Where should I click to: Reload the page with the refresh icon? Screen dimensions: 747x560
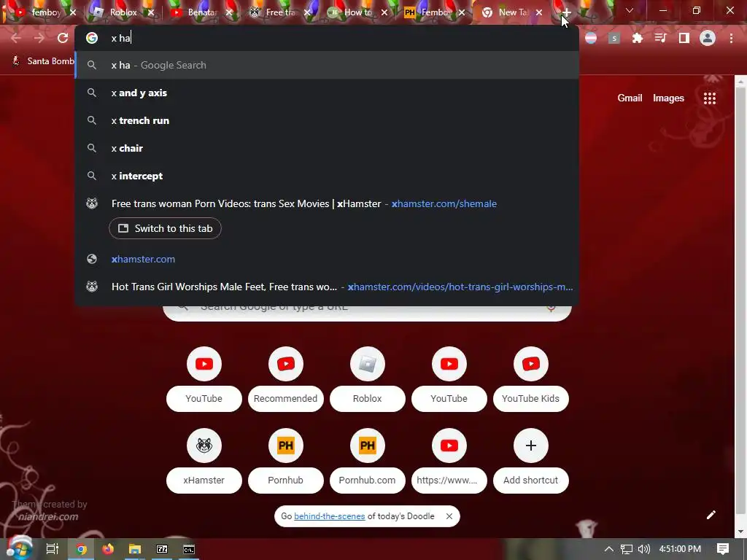pos(63,38)
